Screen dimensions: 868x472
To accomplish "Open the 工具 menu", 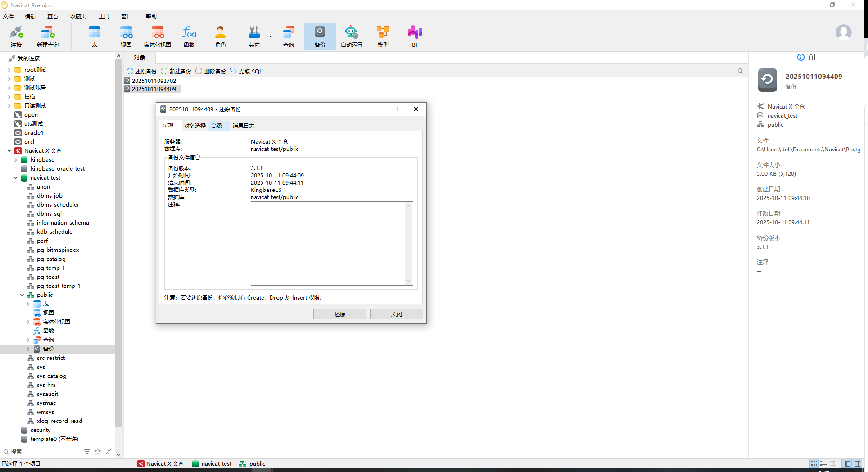I will click(x=104, y=16).
